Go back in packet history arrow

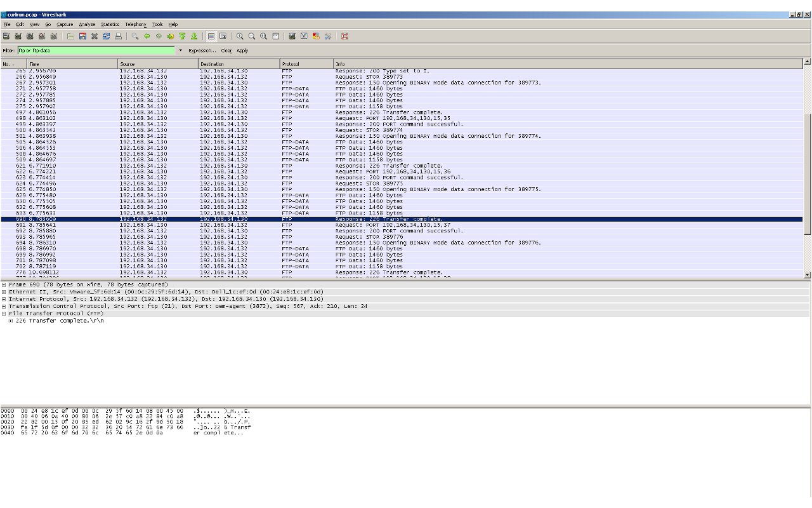pos(147,36)
